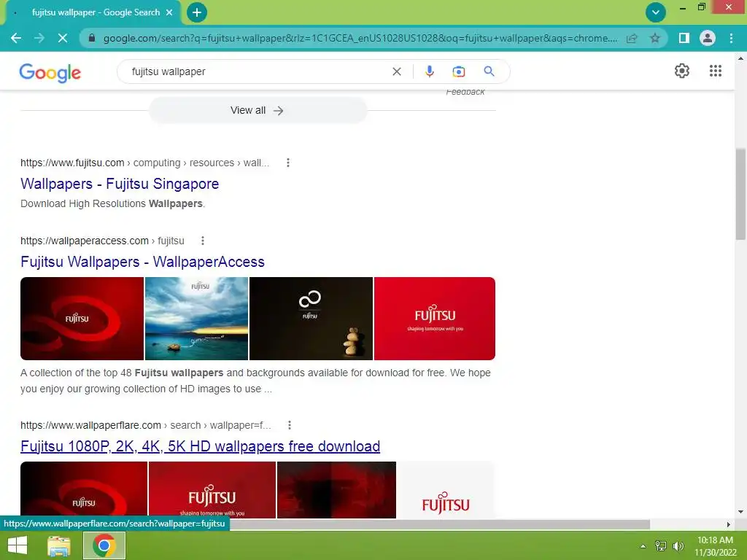
Task: Open the white Fujitsu logo thumbnail under wallpaperflare
Action: pos(446,490)
